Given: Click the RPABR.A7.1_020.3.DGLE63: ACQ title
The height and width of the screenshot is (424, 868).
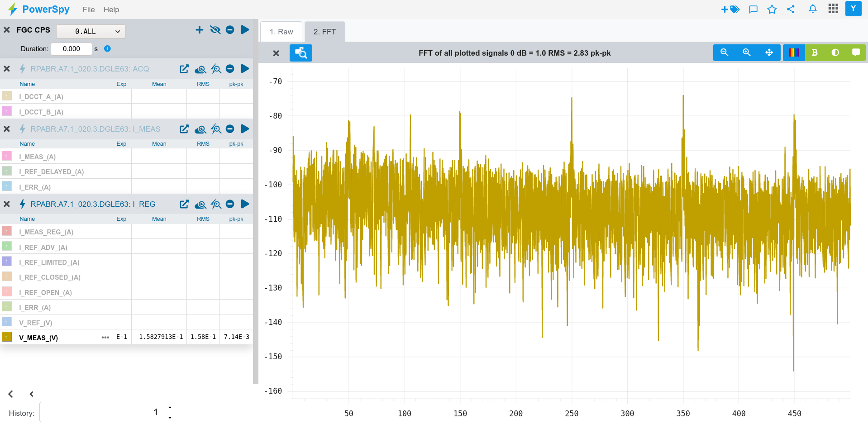Looking at the screenshot, I should click(90, 69).
